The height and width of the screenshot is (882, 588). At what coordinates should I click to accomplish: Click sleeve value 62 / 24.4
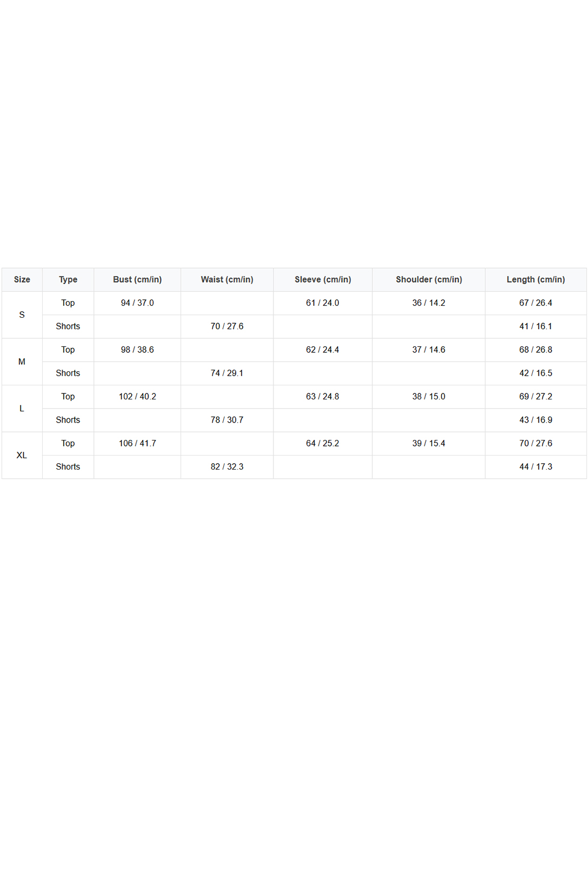point(323,350)
